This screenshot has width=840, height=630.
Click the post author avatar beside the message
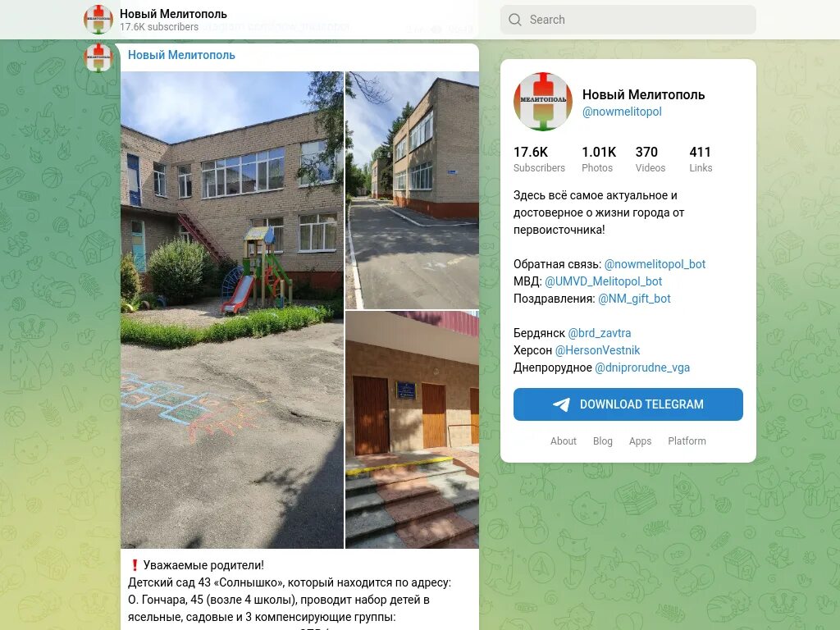(98, 57)
